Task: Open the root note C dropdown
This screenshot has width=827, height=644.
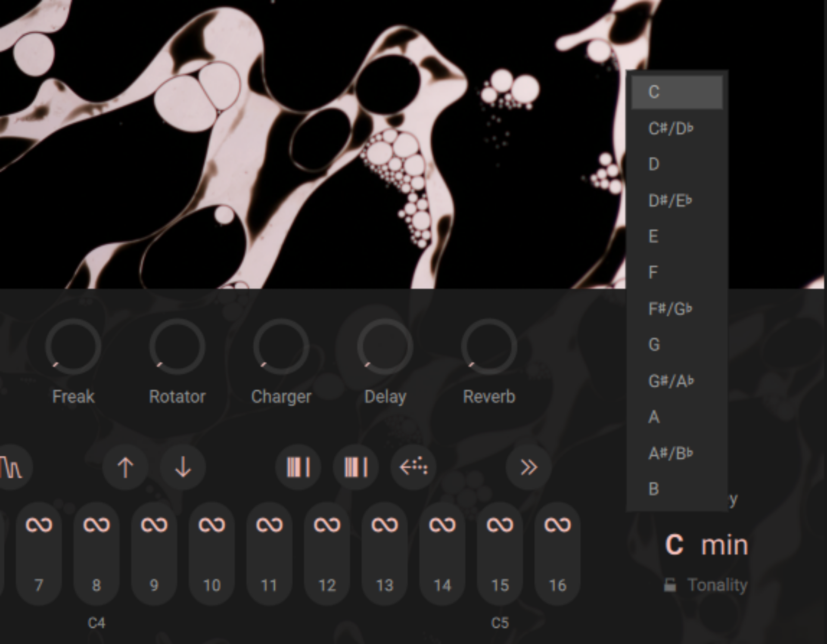Action: coord(675,545)
